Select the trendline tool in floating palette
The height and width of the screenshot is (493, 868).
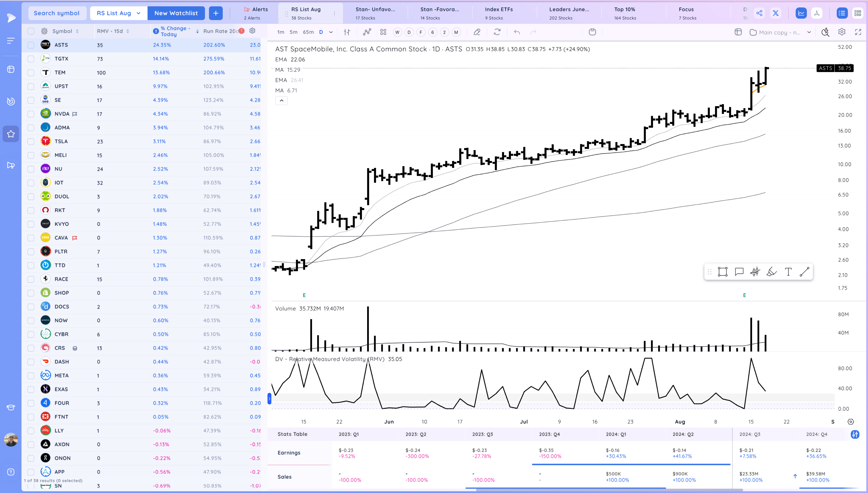coord(805,271)
